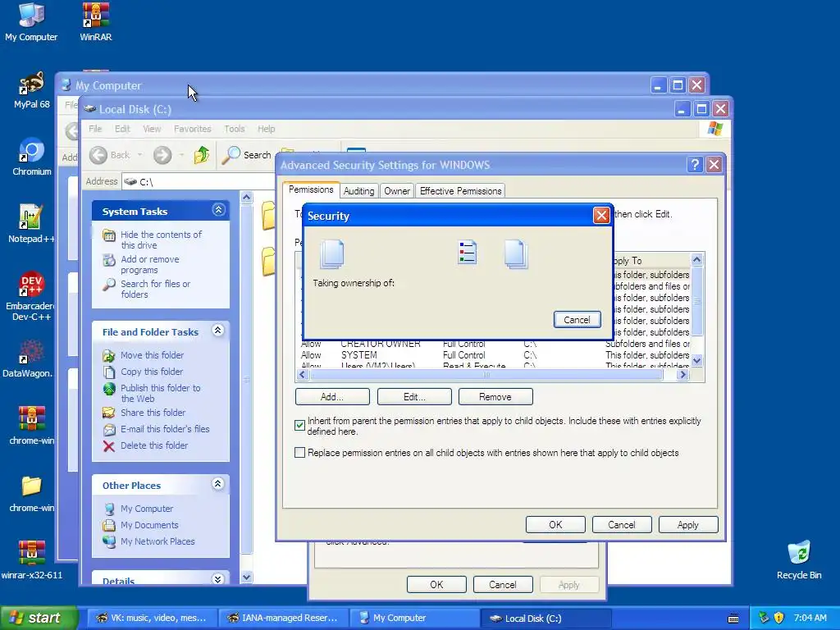Cancel the Taking ownership Security dialog
This screenshot has height=630, width=840.
(x=577, y=320)
